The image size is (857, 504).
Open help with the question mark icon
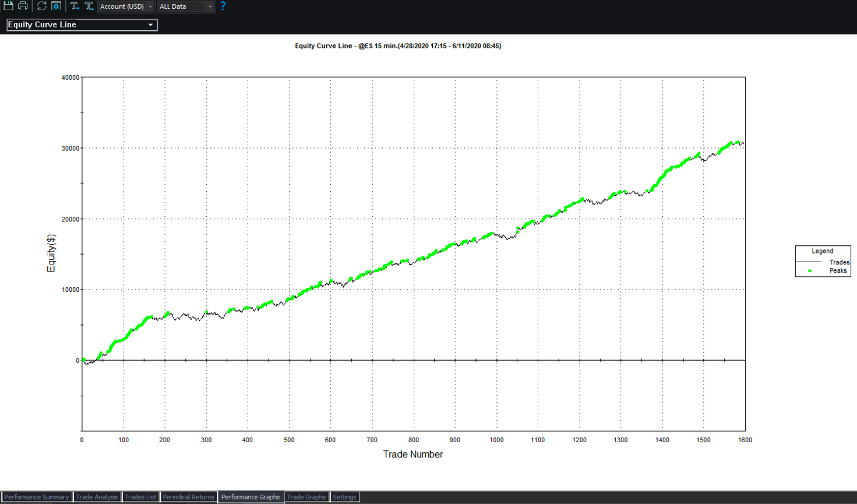(x=223, y=6)
